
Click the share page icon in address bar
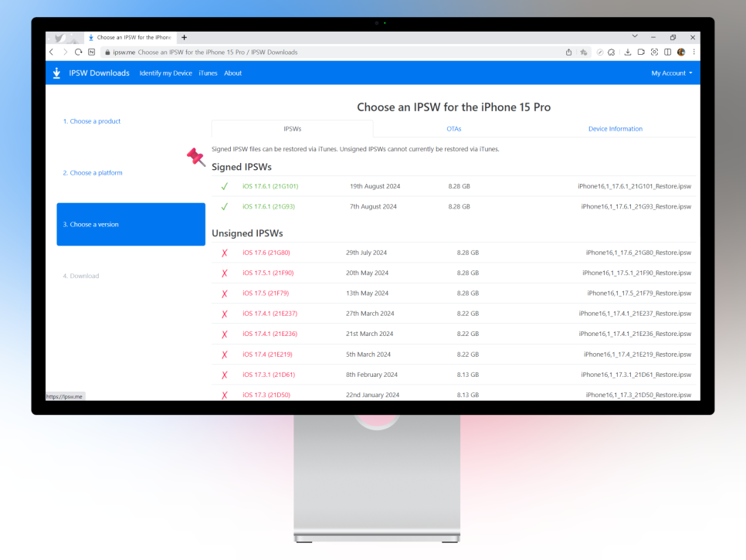569,52
